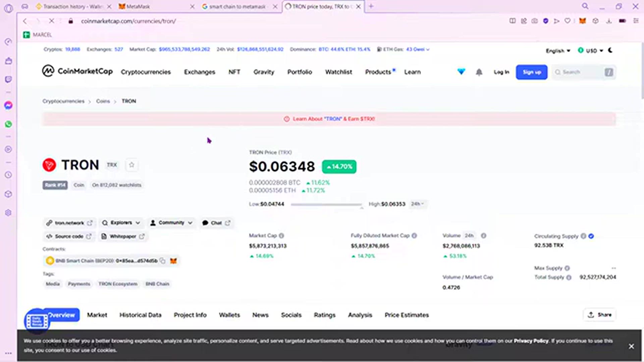This screenshot has height=362, width=644.
Task: Click the low-high price range slider
Action: 326,204
